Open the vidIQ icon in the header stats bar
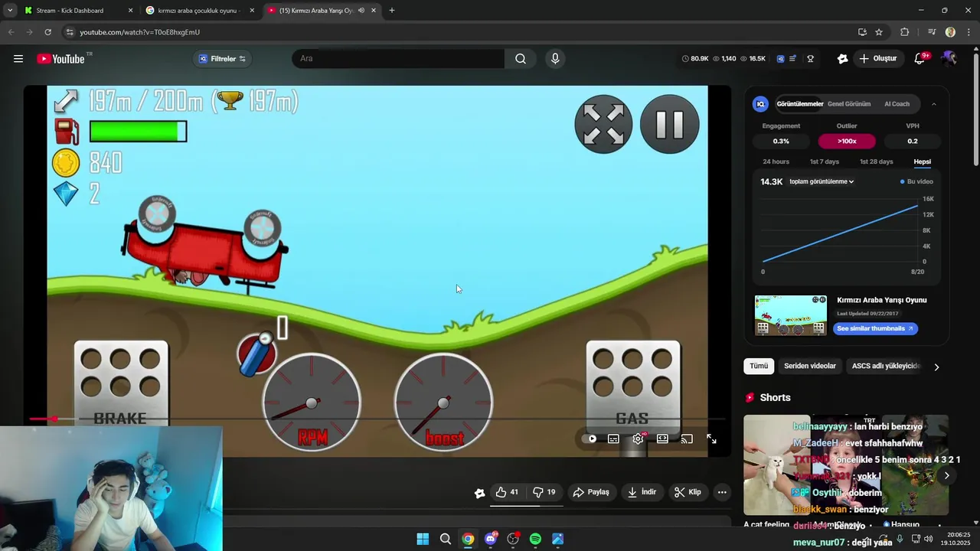980x551 pixels. coord(780,59)
